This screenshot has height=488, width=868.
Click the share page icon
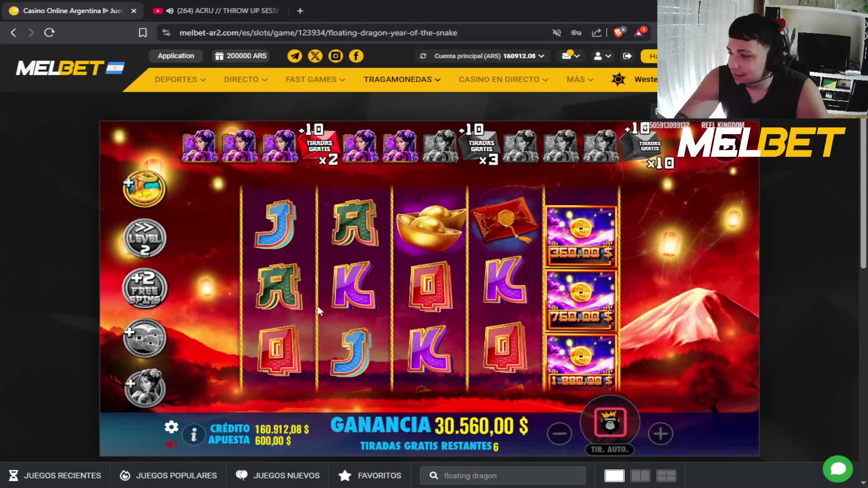596,33
